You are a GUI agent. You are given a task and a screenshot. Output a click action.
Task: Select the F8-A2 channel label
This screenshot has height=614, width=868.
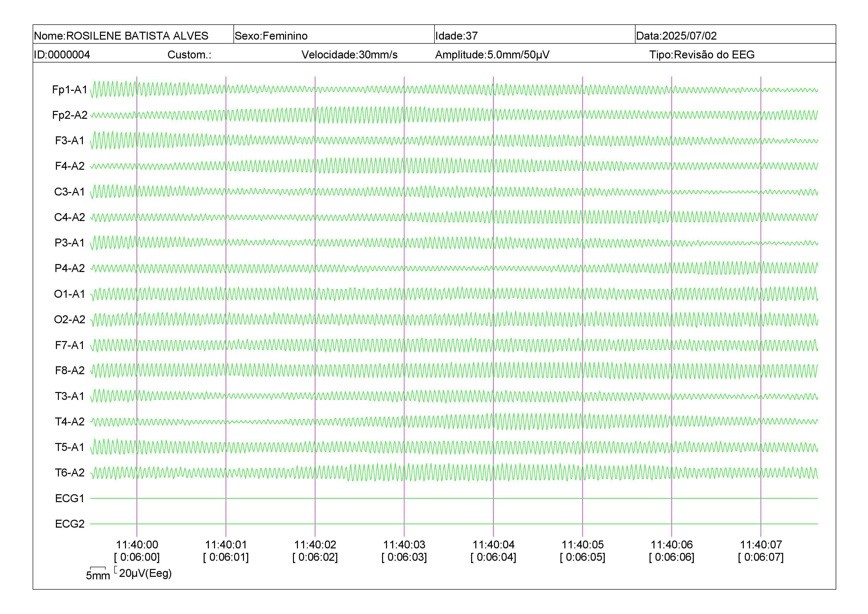click(x=70, y=370)
